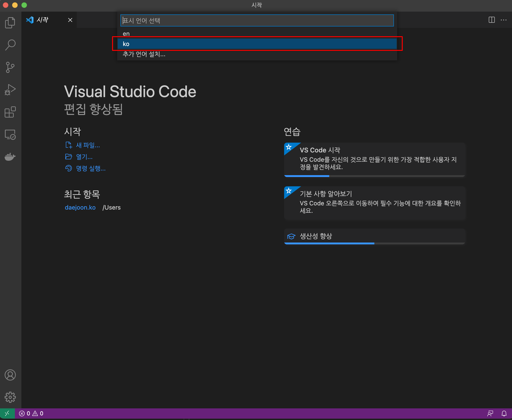
Task: Open Run and Debug view icon
Action: tap(10, 89)
